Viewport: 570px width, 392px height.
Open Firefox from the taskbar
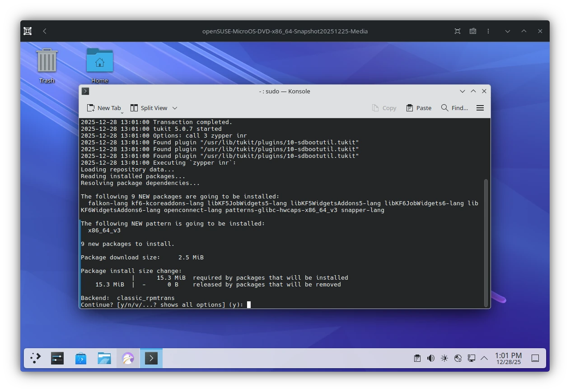point(128,358)
